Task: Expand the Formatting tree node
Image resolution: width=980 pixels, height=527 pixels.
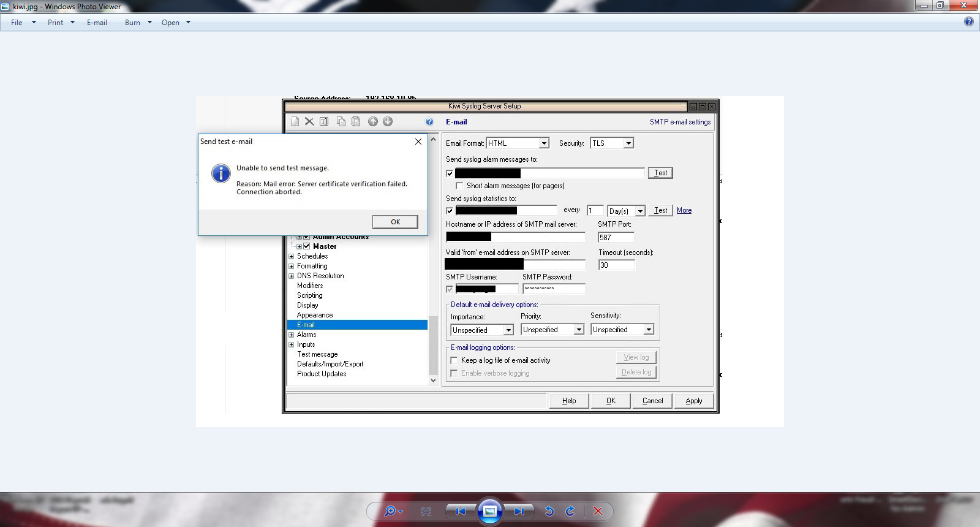Action: [292, 267]
